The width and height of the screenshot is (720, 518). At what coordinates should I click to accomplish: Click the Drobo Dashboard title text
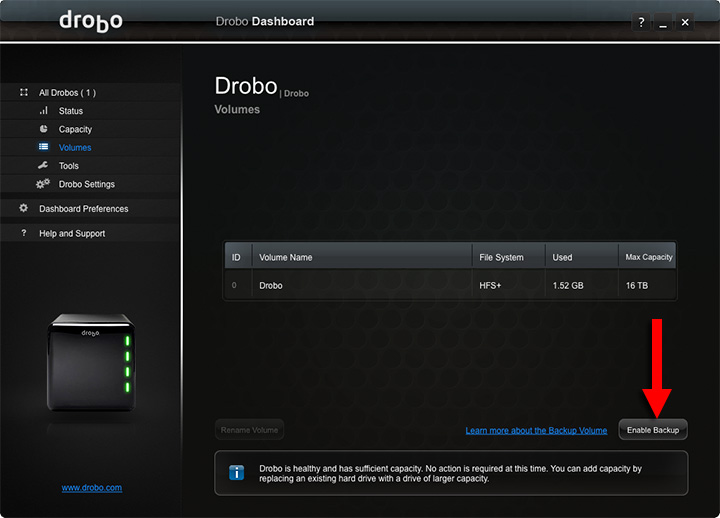(x=265, y=22)
